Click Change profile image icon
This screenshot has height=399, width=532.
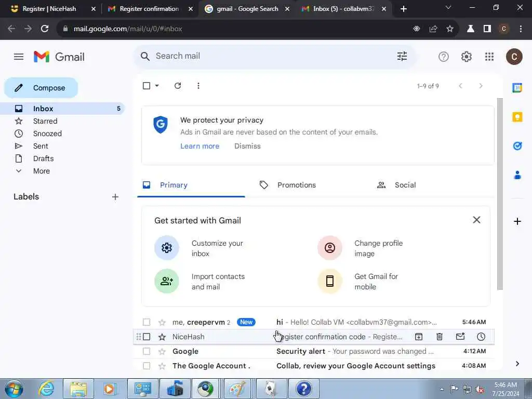click(330, 248)
